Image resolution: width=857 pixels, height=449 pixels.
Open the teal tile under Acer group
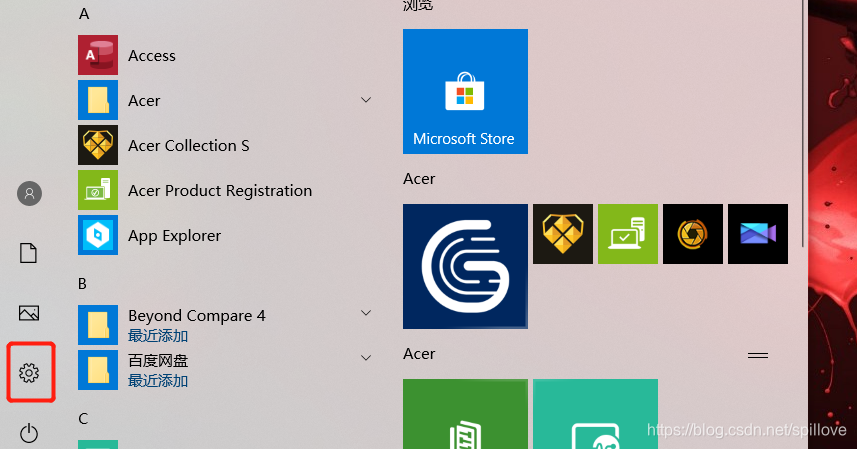coord(595,414)
